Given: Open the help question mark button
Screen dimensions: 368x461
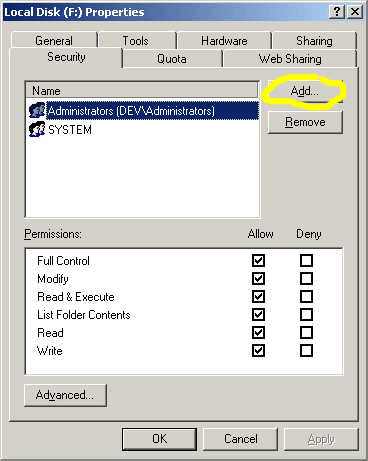Looking at the screenshot, I should pyautogui.click(x=337, y=12).
